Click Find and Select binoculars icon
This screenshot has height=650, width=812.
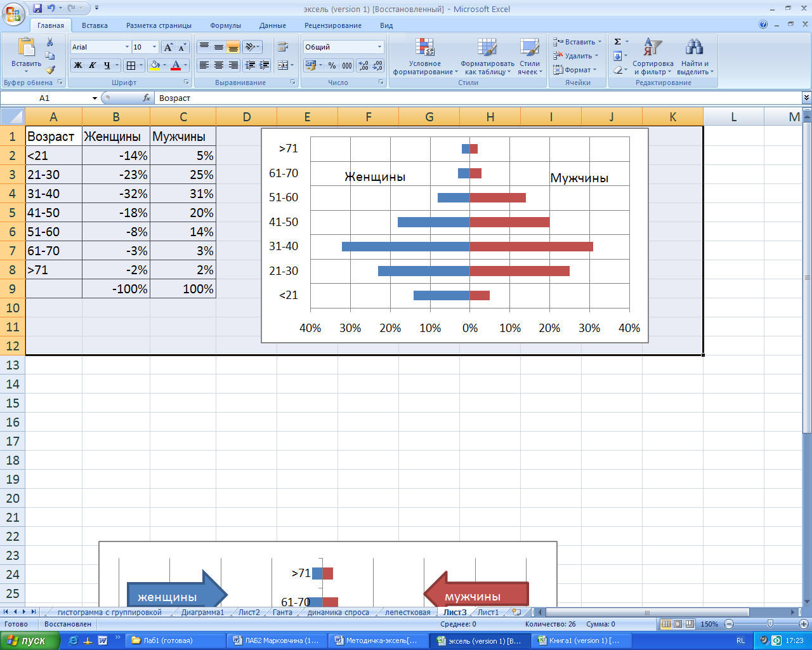point(695,57)
